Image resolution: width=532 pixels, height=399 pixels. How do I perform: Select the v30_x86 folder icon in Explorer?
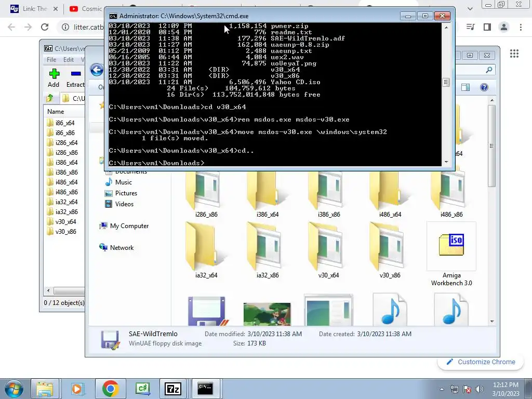(390, 250)
